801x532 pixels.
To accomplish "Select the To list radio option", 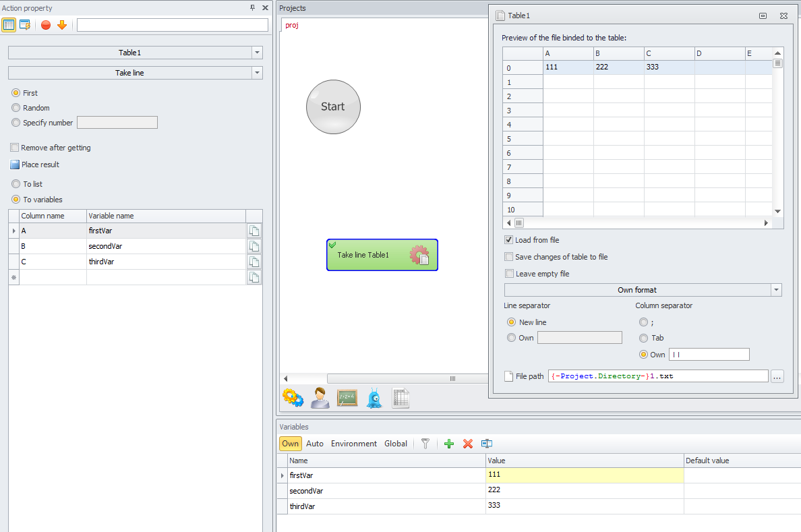I will (x=16, y=184).
